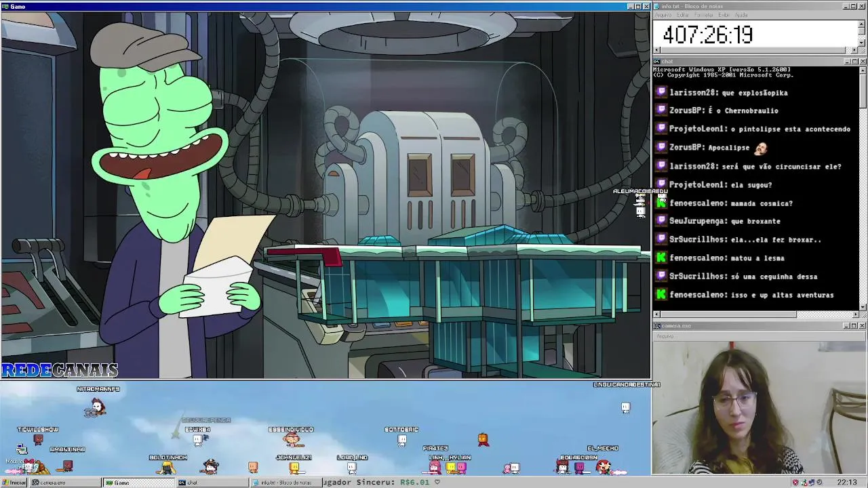Image resolution: width=868 pixels, height=488 pixels.
Task: Click the console icon in chat title bar
Action: point(656,62)
